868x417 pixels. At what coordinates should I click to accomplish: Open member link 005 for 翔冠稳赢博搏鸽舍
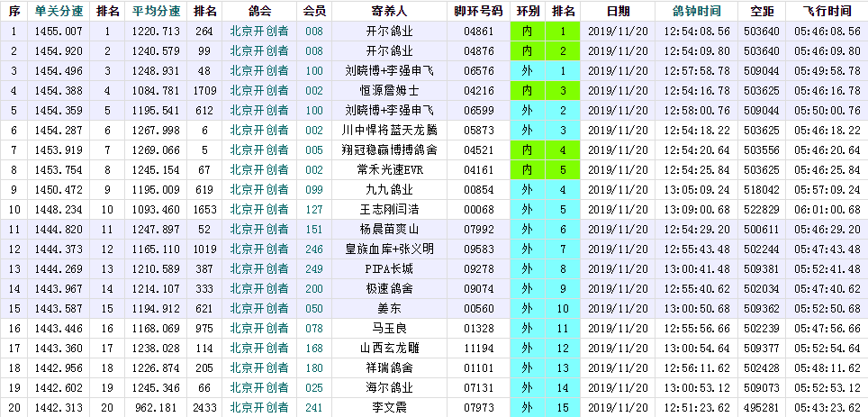tap(314, 150)
